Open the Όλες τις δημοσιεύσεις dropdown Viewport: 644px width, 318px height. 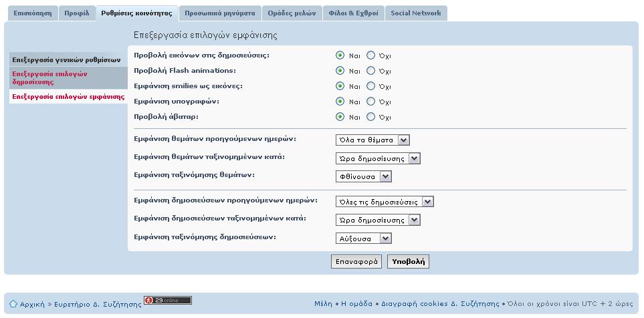[x=385, y=202]
